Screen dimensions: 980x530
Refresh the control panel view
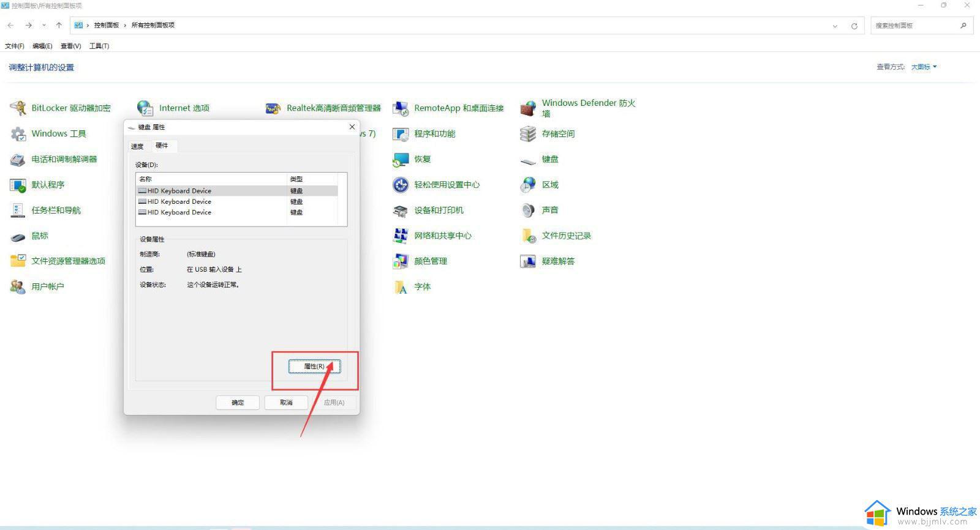pos(854,26)
